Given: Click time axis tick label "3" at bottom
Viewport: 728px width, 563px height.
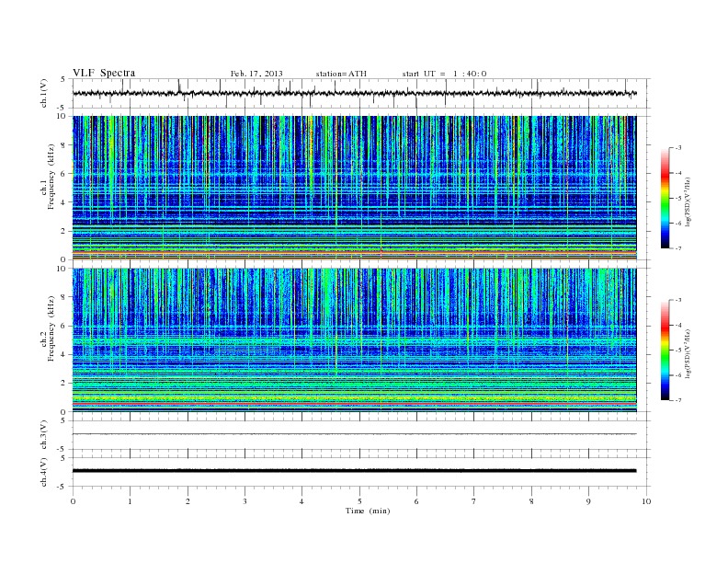Looking at the screenshot, I should [x=245, y=501].
